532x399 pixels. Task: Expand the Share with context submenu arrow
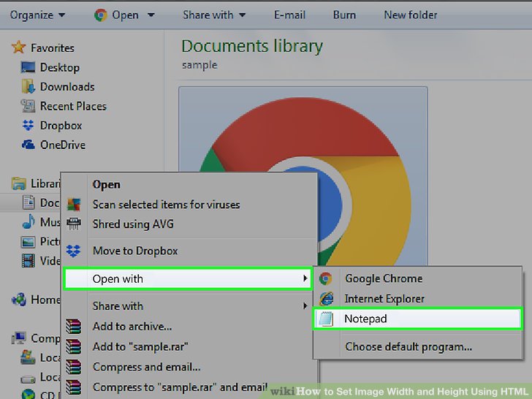coord(305,306)
